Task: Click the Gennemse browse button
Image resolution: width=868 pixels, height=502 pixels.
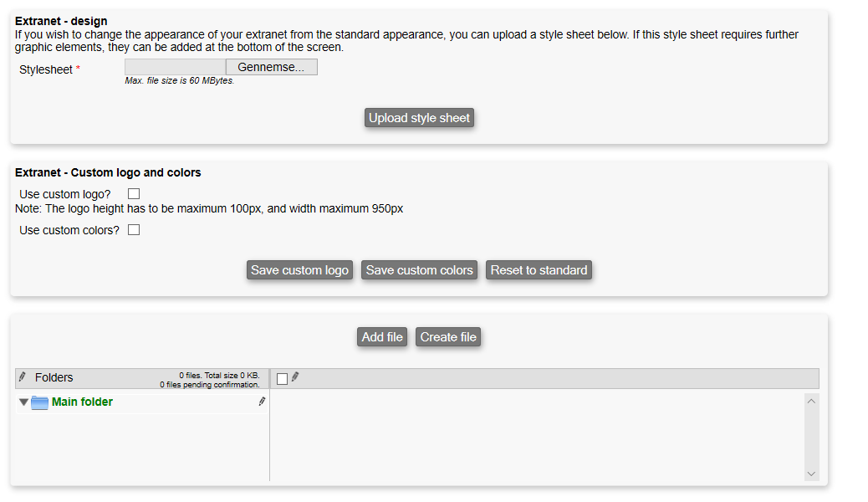Action: point(271,67)
